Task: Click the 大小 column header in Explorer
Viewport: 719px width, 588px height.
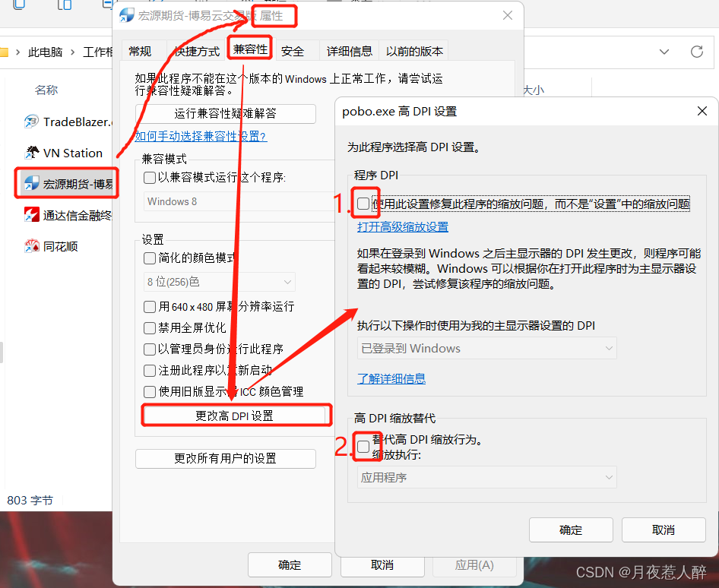Action: tap(534, 90)
